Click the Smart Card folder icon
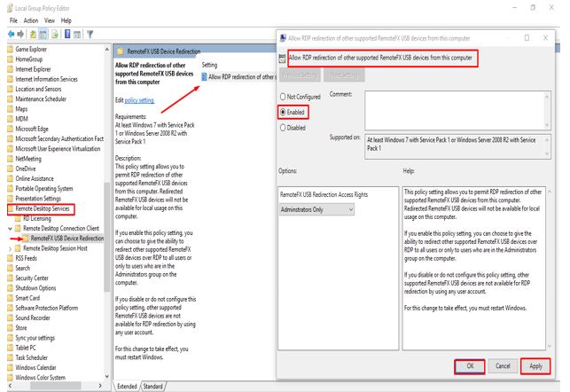 pos(11,298)
